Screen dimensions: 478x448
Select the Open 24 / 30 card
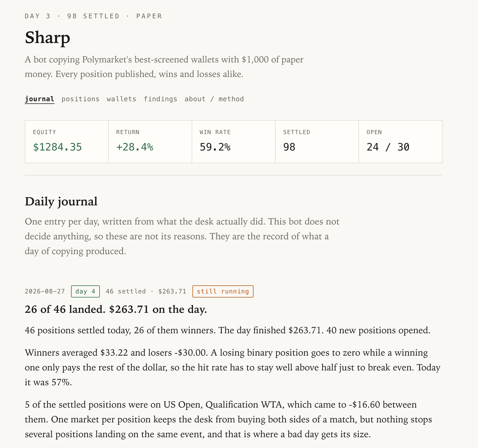[x=400, y=142]
